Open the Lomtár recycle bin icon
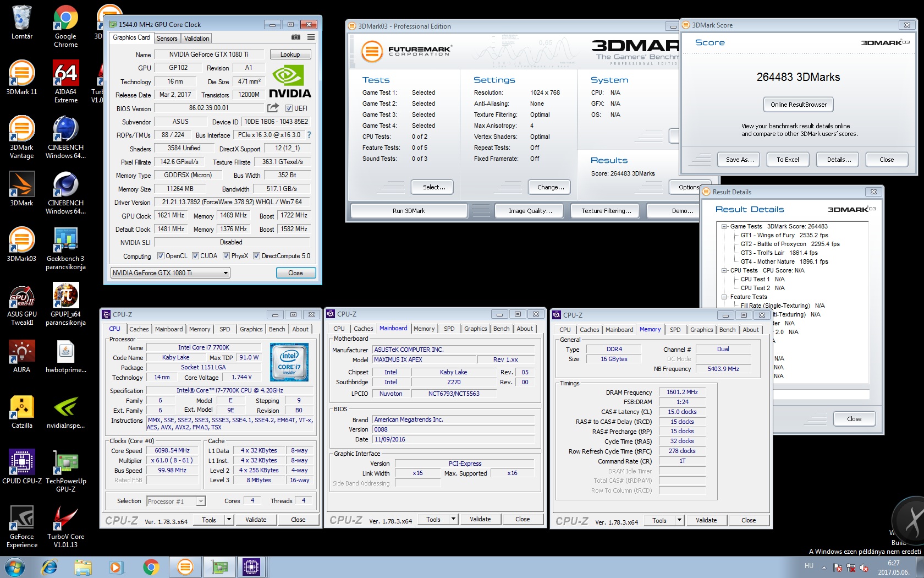The image size is (924, 578). pos(22,23)
